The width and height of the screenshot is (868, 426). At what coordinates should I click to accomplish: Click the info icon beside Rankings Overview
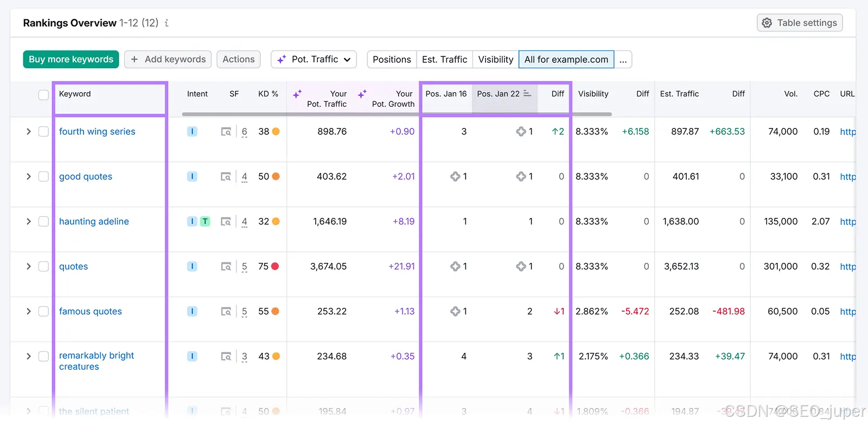click(167, 23)
